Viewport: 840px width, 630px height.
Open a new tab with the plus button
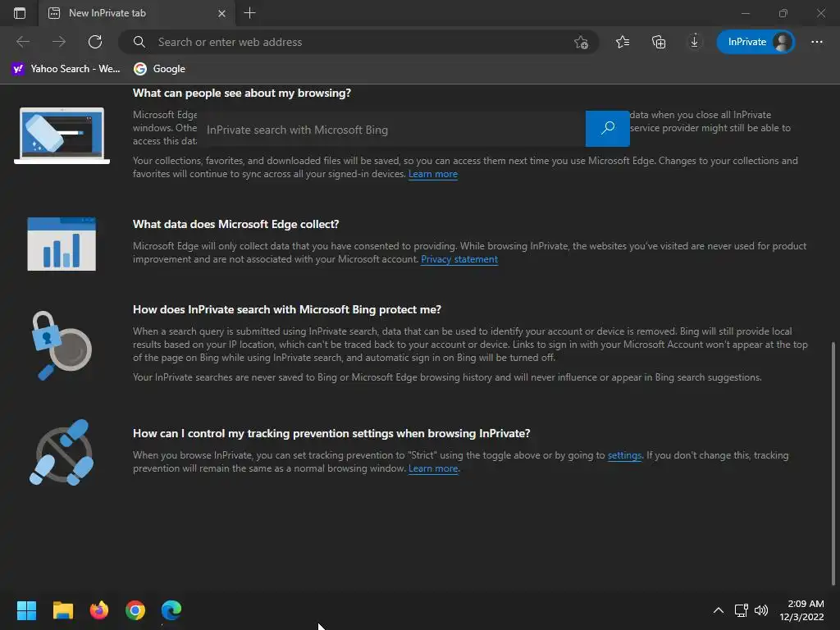coord(249,13)
